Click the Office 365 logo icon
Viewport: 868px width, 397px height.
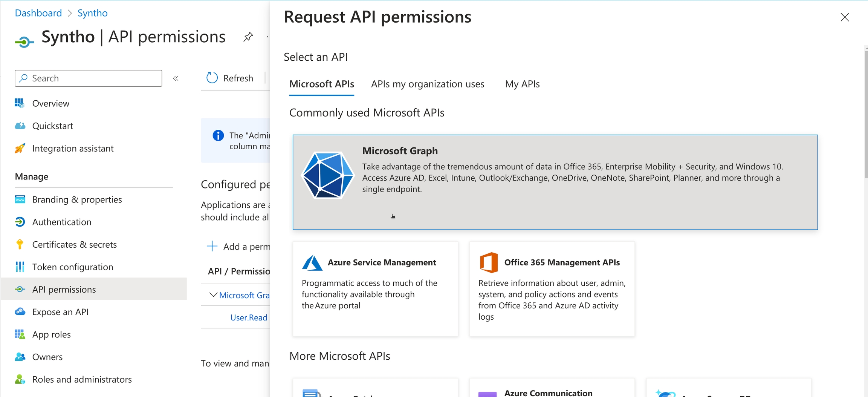point(489,262)
